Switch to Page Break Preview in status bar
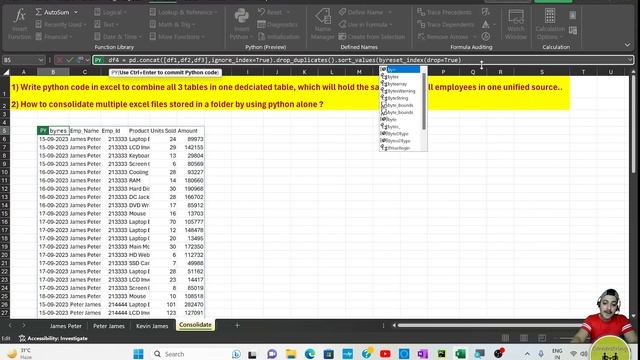This screenshot has height=360, width=640. coord(542,338)
